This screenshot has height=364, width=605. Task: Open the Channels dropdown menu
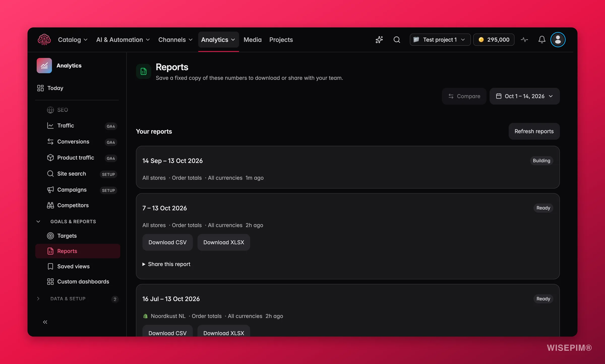pos(175,40)
